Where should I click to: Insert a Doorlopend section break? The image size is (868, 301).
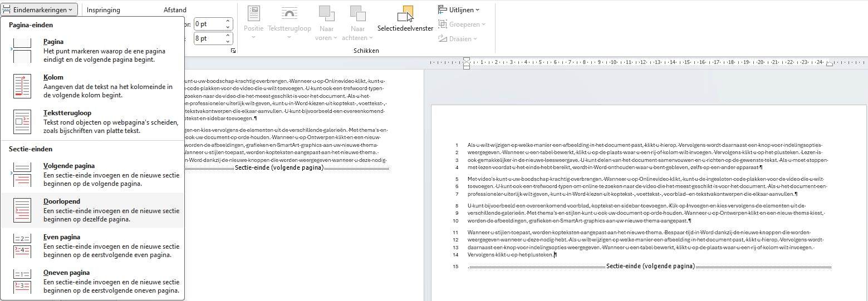click(92, 210)
